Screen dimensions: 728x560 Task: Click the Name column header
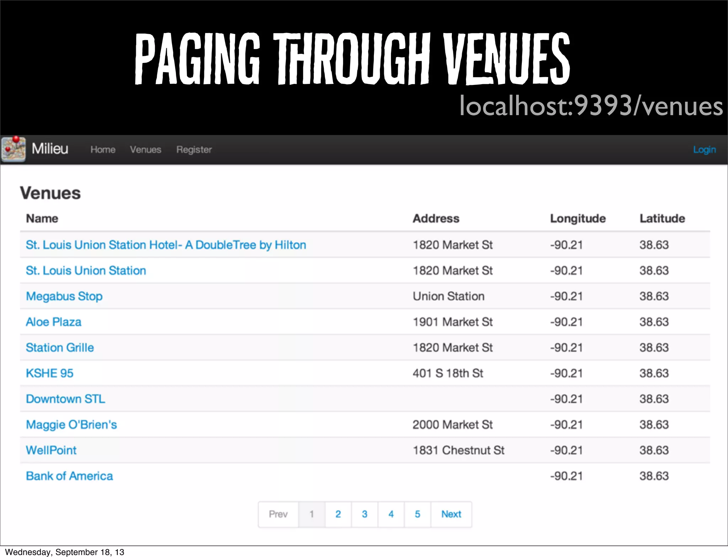tap(42, 218)
